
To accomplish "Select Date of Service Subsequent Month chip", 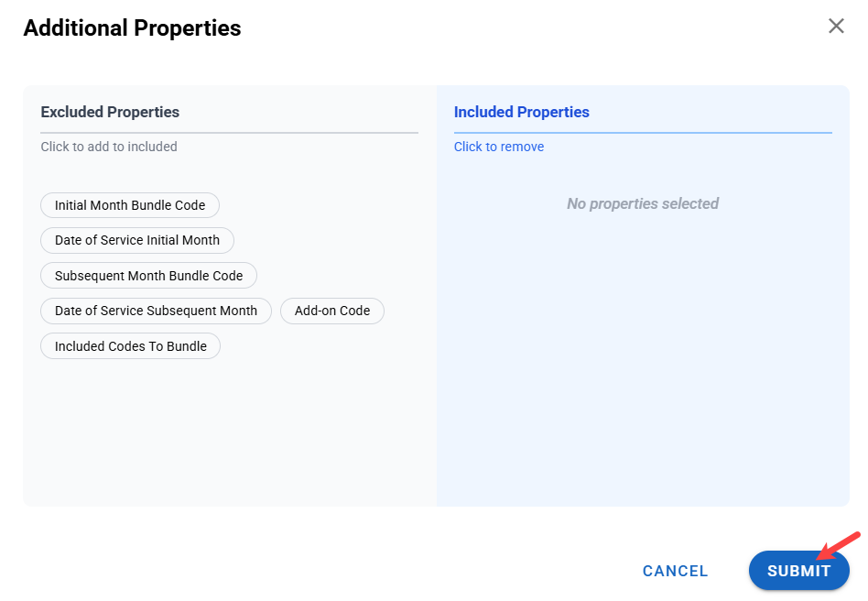I will (x=156, y=311).
